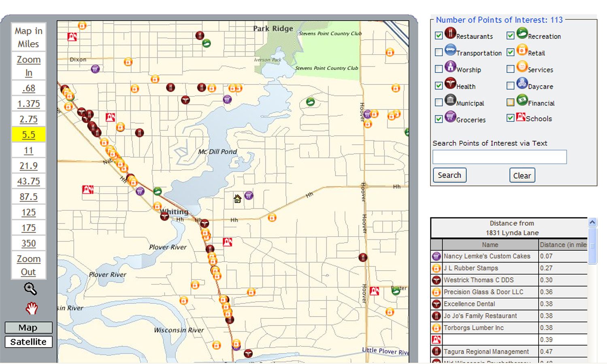Click the Groceries cart legend icon
Image resolution: width=607 pixels, height=364 pixels.
(450, 116)
